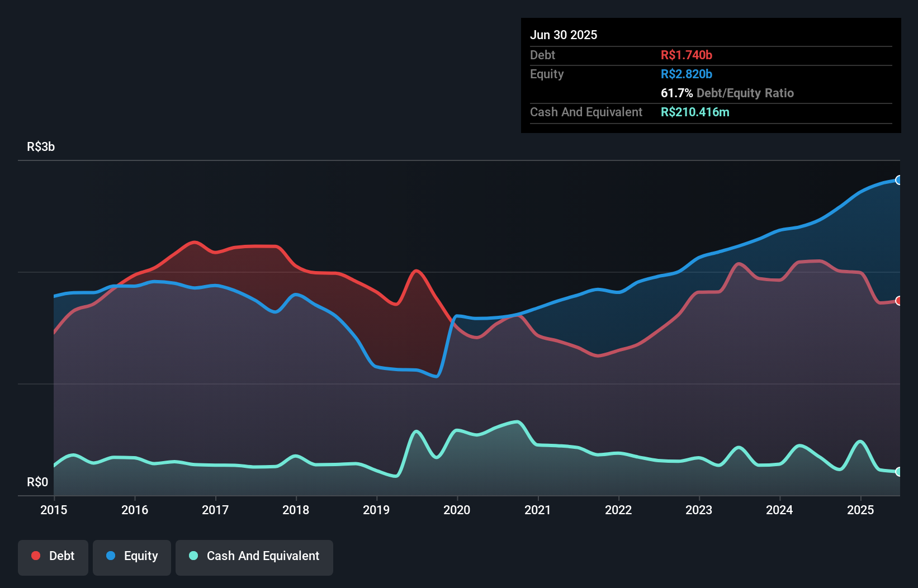
Task: Click the teal Cash legend dot
Action: (193, 556)
